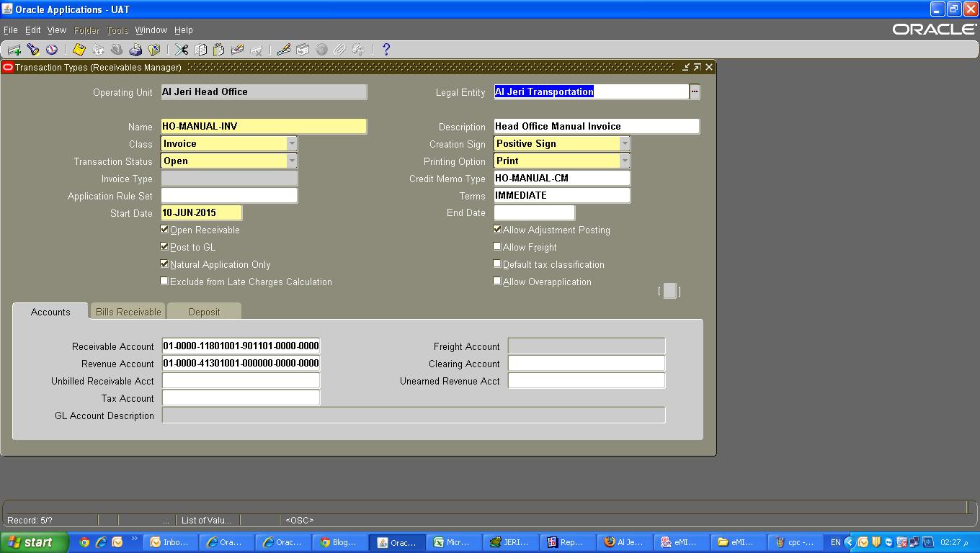
Task: Click the greyed Delete Record icon
Action: coord(256,50)
